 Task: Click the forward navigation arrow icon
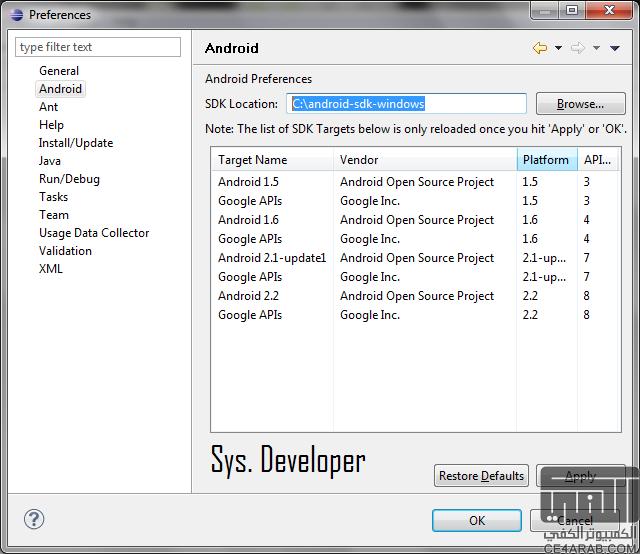[x=578, y=48]
